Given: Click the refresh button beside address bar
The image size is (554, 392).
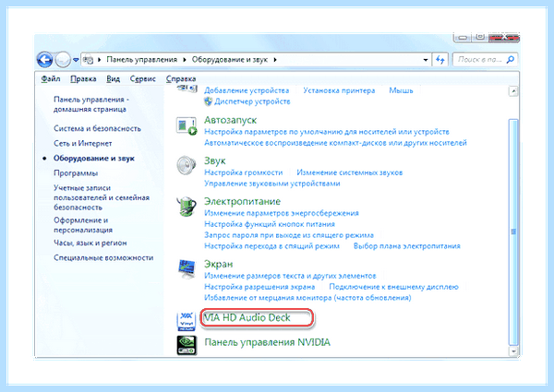Looking at the screenshot, I should point(440,60).
